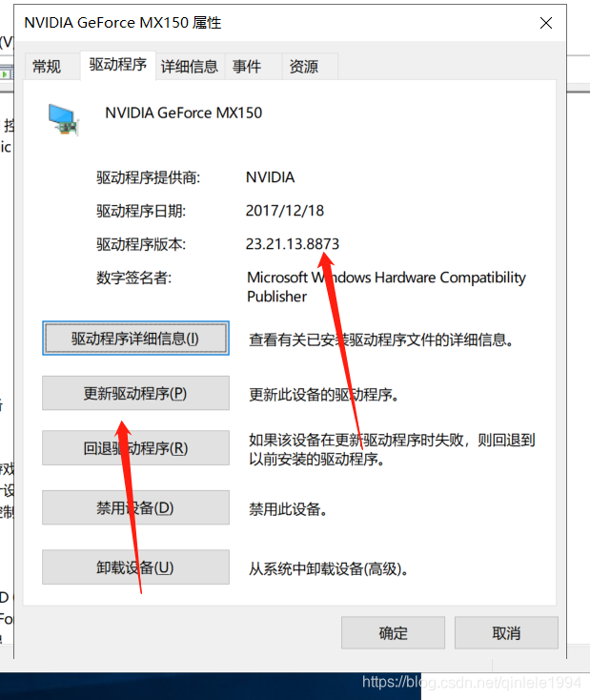This screenshot has height=700, width=590.
Task: Click the 驱动程序日期 label
Action: pos(141,211)
